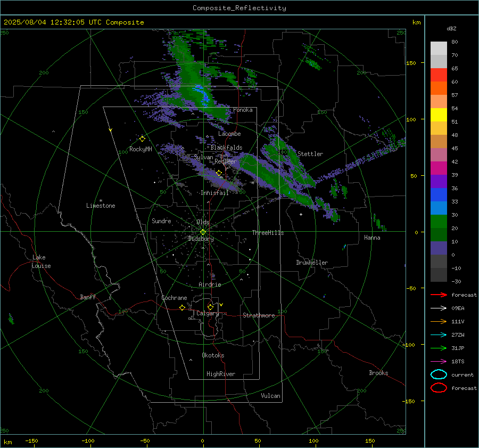Click the Composite_Reflectivity title text

[x=240, y=8]
